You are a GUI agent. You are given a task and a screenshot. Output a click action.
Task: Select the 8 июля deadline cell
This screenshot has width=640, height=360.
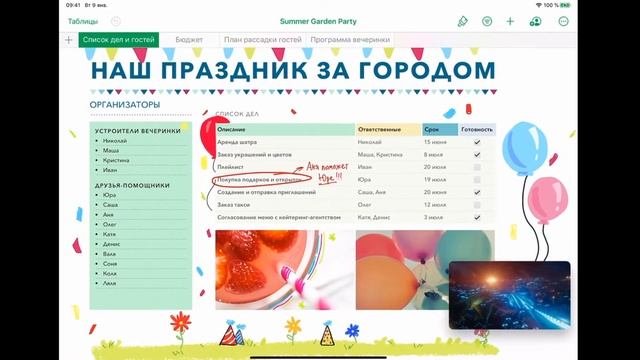[440, 155]
